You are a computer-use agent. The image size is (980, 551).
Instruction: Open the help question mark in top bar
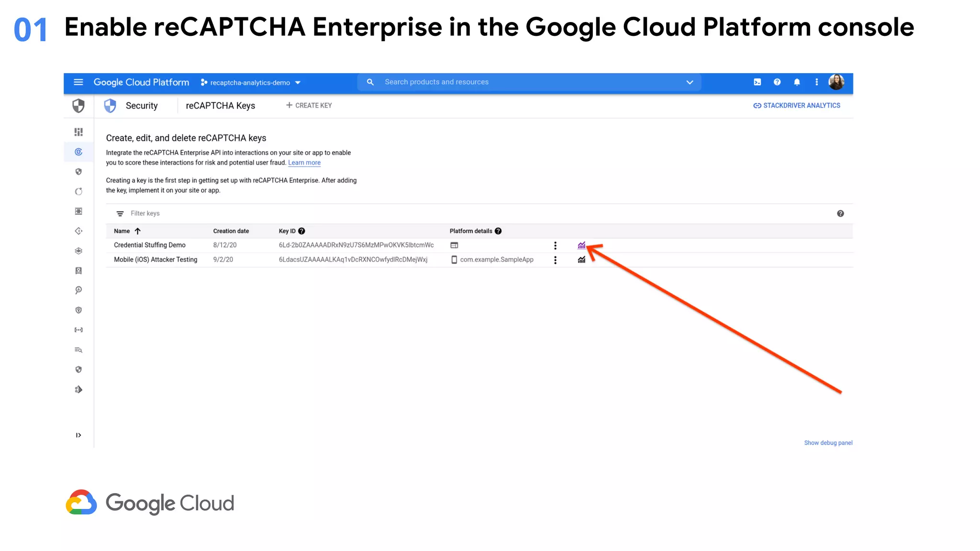pyautogui.click(x=777, y=82)
